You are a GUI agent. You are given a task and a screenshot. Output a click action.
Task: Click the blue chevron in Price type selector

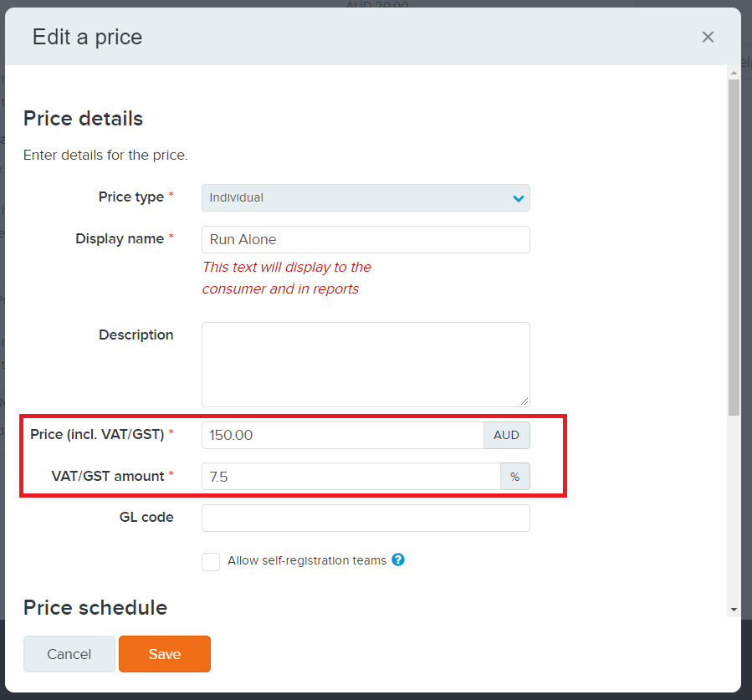[518, 198]
